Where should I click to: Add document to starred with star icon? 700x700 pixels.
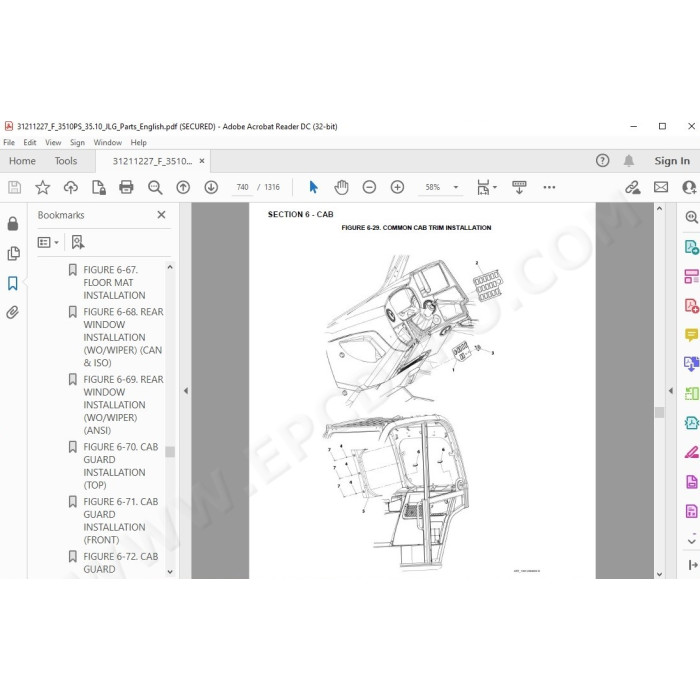point(42,187)
